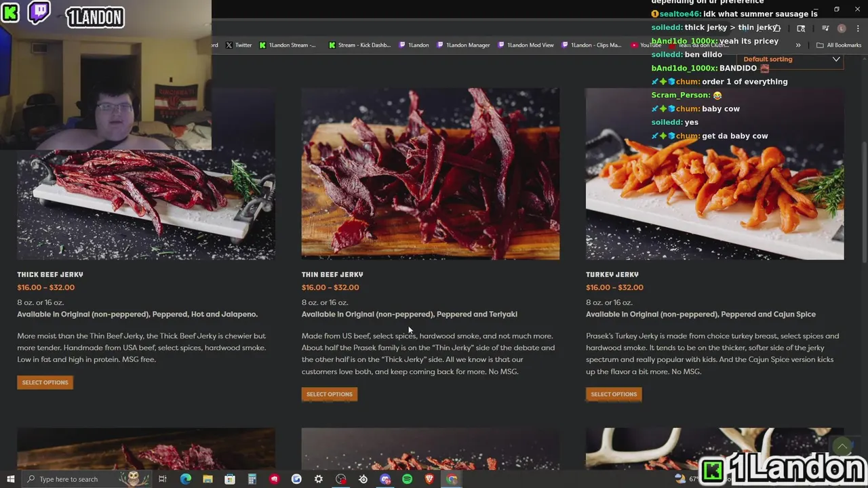This screenshot has width=868, height=488.
Task: Open the 1Landon Twitch bookmark
Action: pyautogui.click(x=414, y=45)
